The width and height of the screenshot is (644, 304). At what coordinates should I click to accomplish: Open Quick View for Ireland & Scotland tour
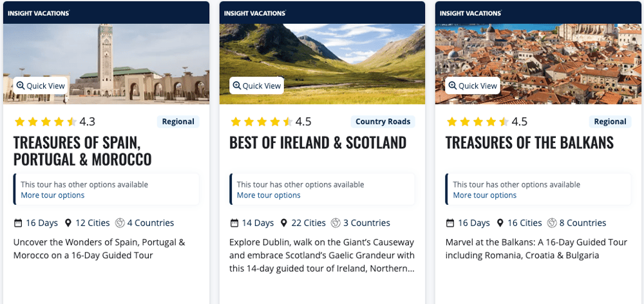click(257, 86)
